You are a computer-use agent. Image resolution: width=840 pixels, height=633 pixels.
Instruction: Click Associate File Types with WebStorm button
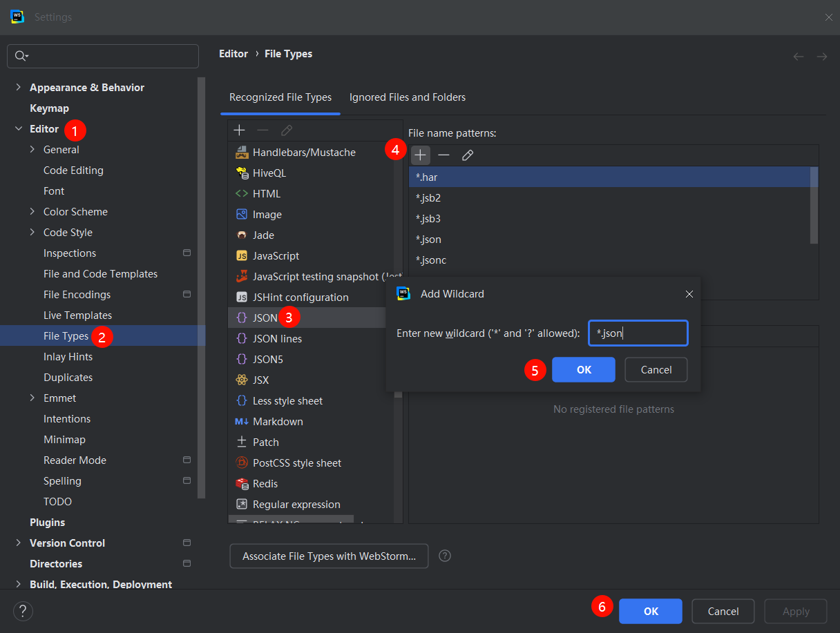point(329,556)
